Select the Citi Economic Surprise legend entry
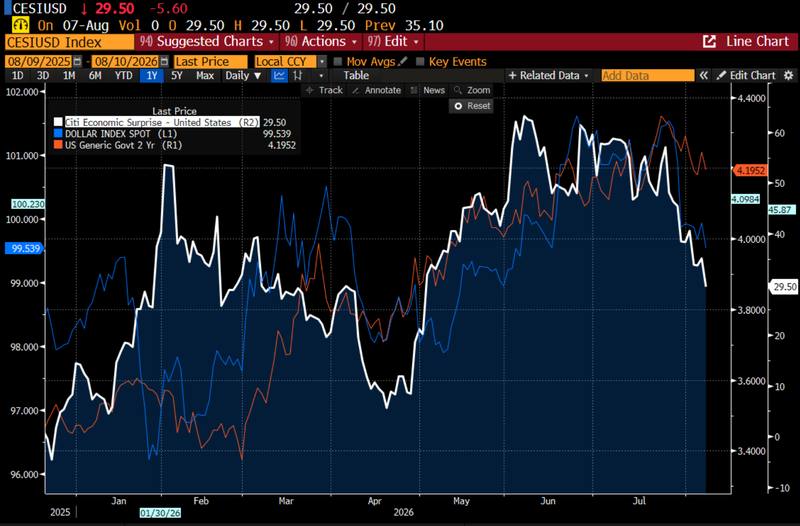 tap(162, 122)
